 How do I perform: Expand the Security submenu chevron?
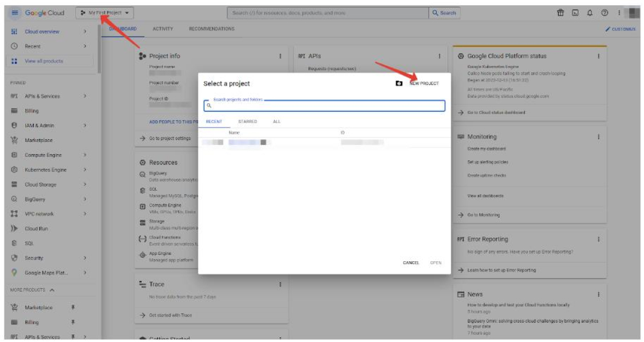(x=85, y=258)
